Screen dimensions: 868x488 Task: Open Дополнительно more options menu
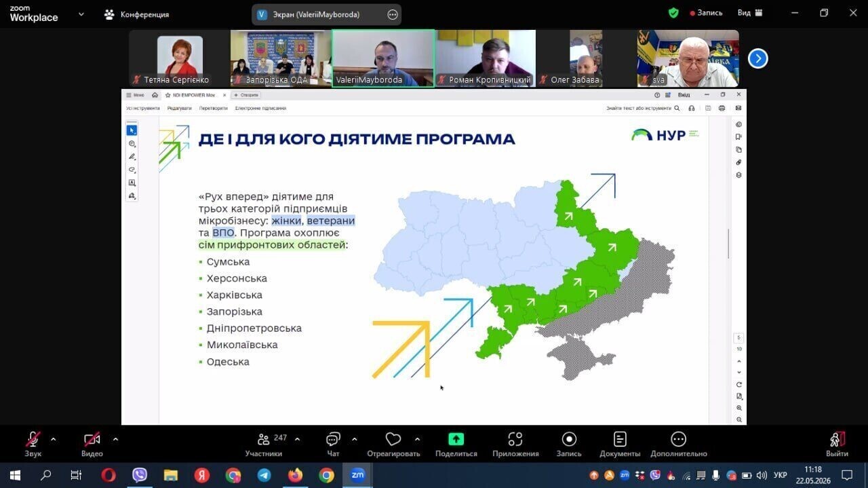[x=679, y=444]
